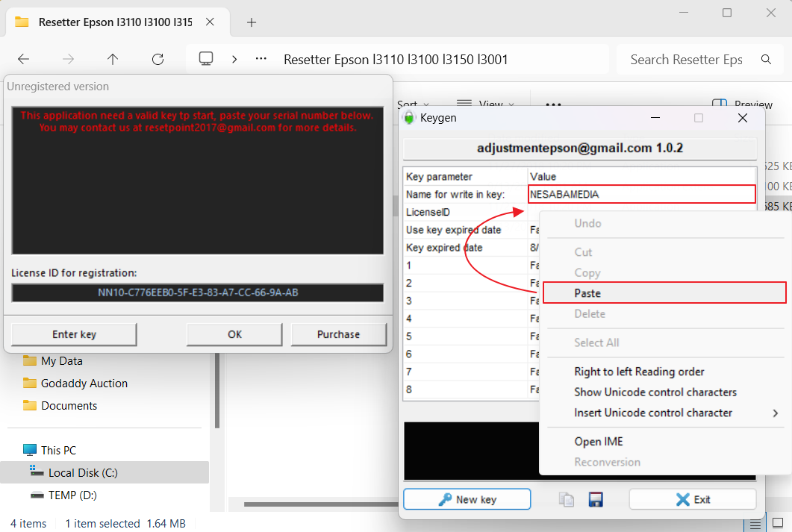Image resolution: width=792 pixels, height=532 pixels.
Task: Click the Name for write in key field
Action: pyautogui.click(x=641, y=194)
